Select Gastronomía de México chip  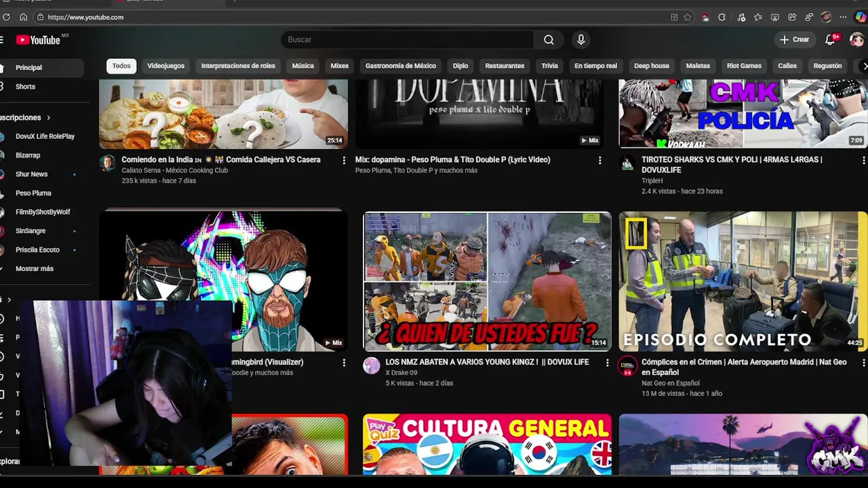[400, 66]
